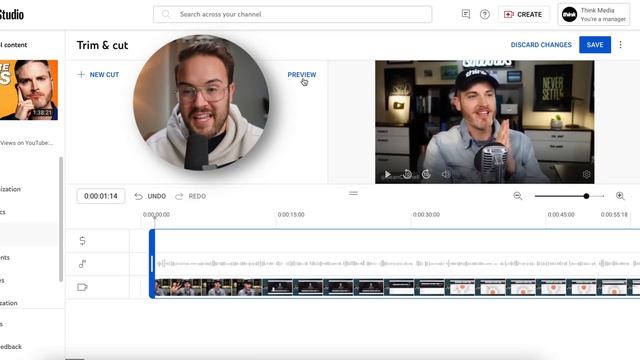Image resolution: width=640 pixels, height=360 pixels.
Task: Open the three-dot options menu beside SAVE
Action: point(620,44)
